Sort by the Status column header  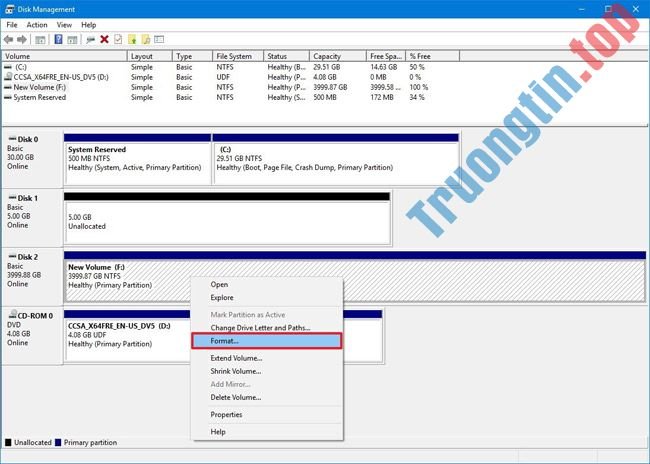point(286,56)
